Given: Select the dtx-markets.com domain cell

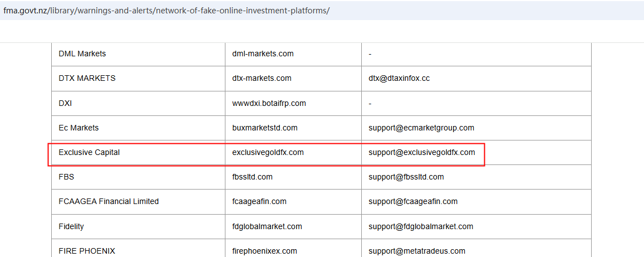Looking at the screenshot, I should (293, 78).
